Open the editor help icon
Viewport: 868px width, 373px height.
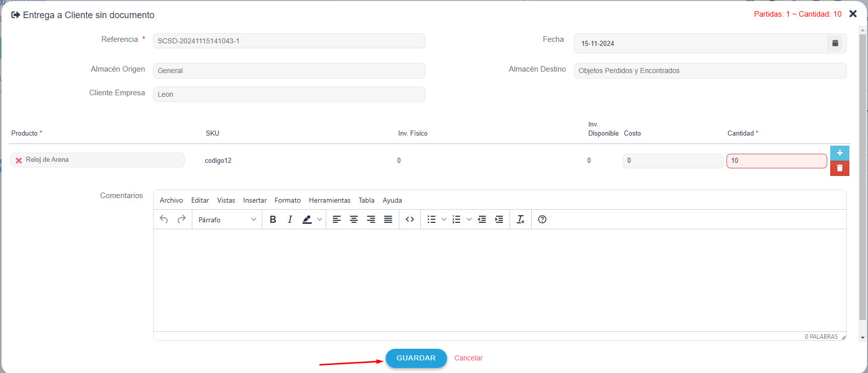pyautogui.click(x=542, y=219)
